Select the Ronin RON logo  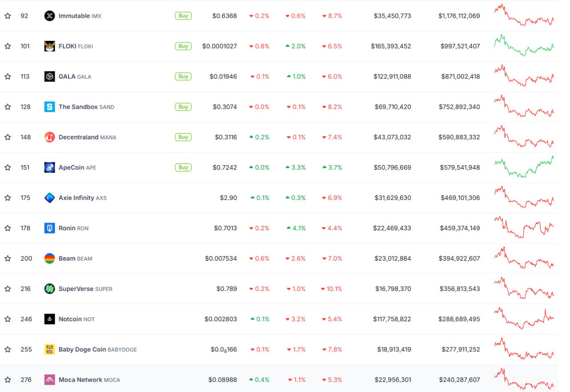coord(49,228)
